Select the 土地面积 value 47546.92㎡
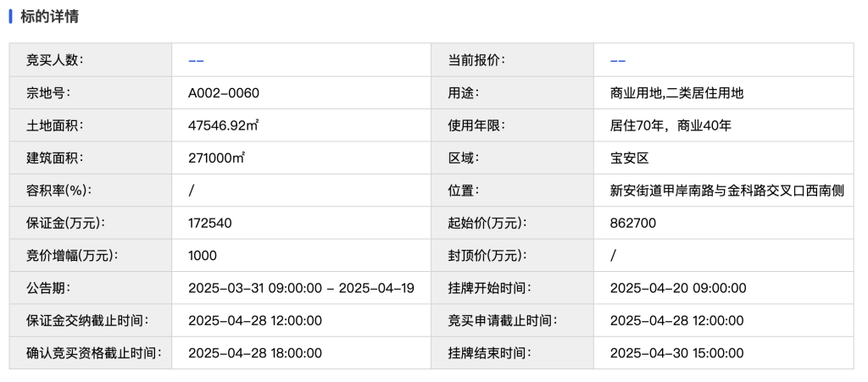This screenshot has height=382, width=868. [224, 125]
